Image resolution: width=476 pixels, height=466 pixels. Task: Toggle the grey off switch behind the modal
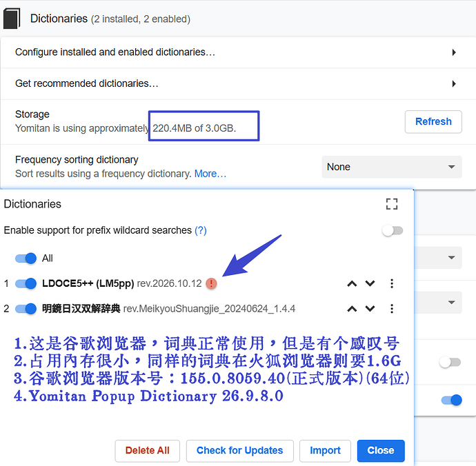tap(450, 362)
